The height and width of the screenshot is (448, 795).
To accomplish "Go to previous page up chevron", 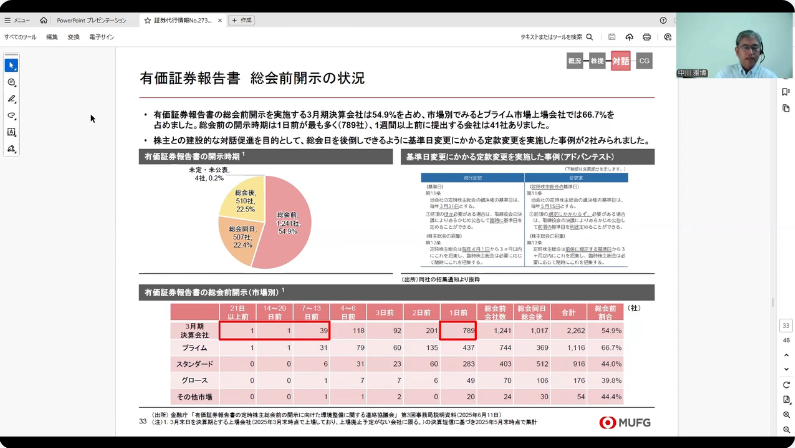I will pos(786,355).
